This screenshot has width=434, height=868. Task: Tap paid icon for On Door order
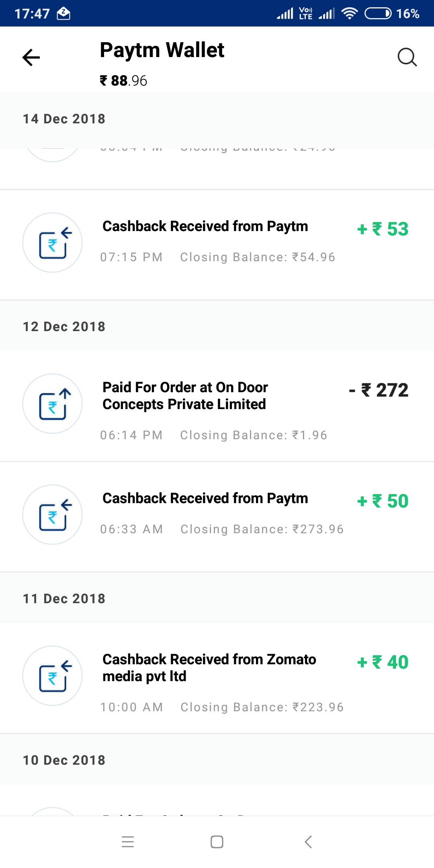(x=52, y=403)
